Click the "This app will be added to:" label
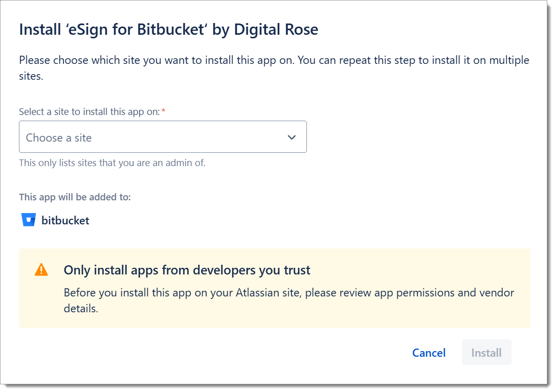Screen dimensions: 555x392 pyautogui.click(x=75, y=197)
